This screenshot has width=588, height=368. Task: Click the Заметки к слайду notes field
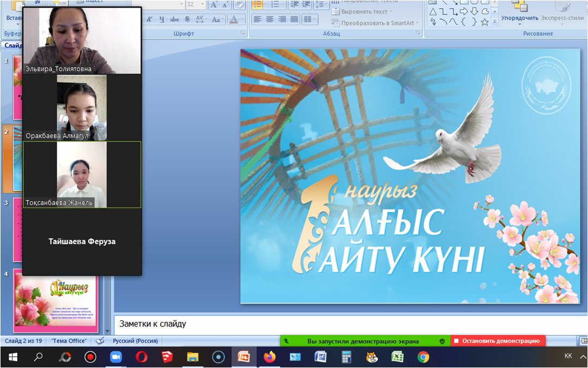tap(346, 324)
